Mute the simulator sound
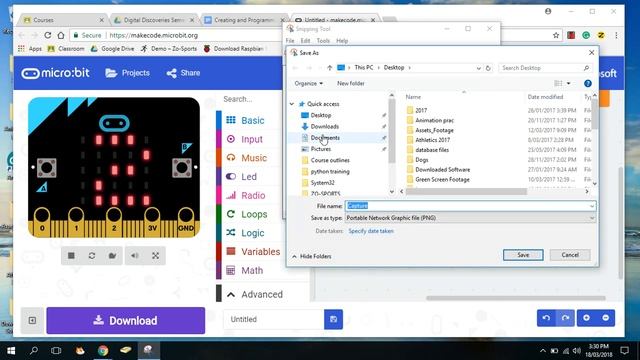 135,256
